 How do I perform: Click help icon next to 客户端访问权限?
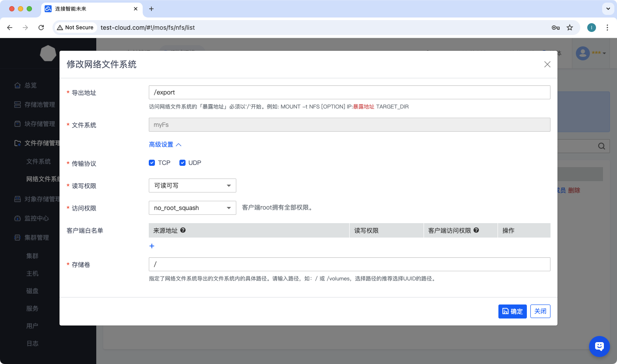(476, 230)
